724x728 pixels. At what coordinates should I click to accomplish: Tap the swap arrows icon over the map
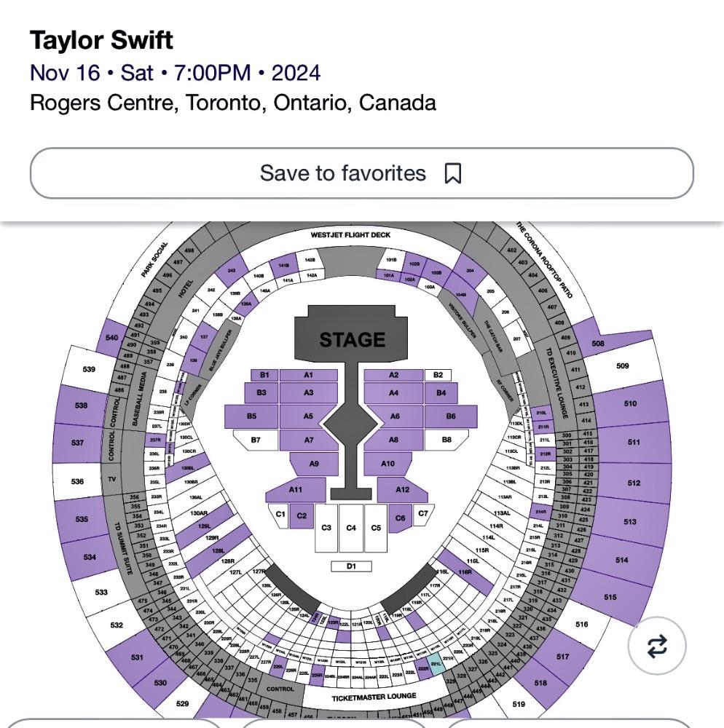pyautogui.click(x=656, y=646)
